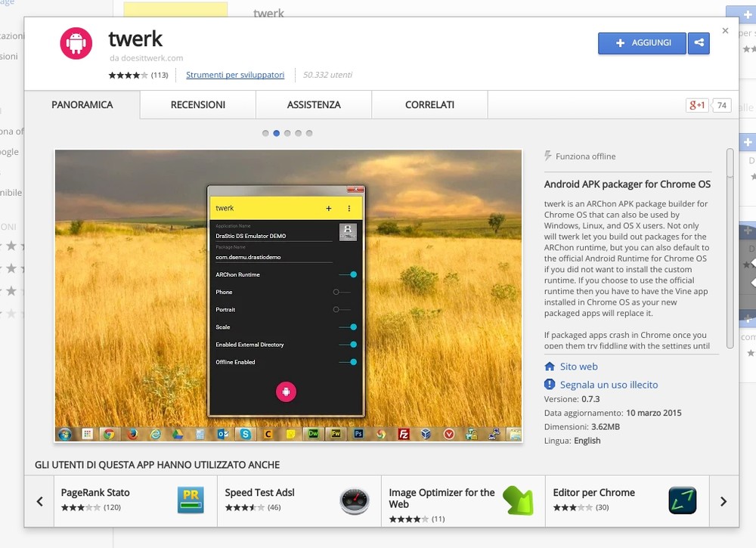Click the share icon next to AGGIUNGI

[699, 43]
